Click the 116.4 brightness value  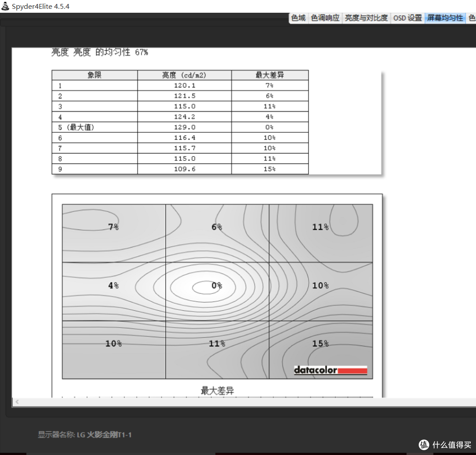[x=184, y=138]
